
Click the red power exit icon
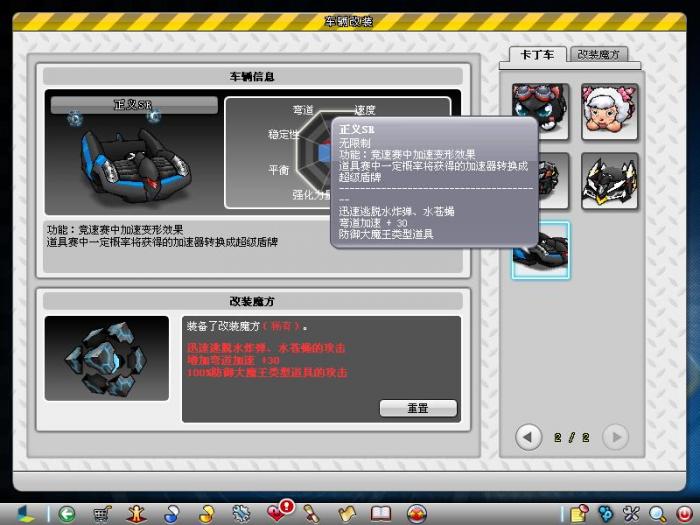click(683, 514)
